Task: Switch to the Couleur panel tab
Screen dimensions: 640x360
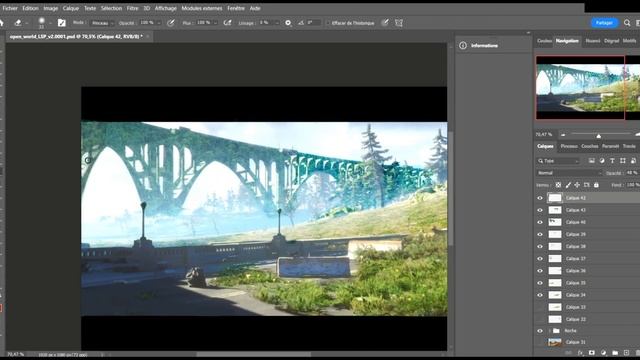Action: [x=544, y=41]
